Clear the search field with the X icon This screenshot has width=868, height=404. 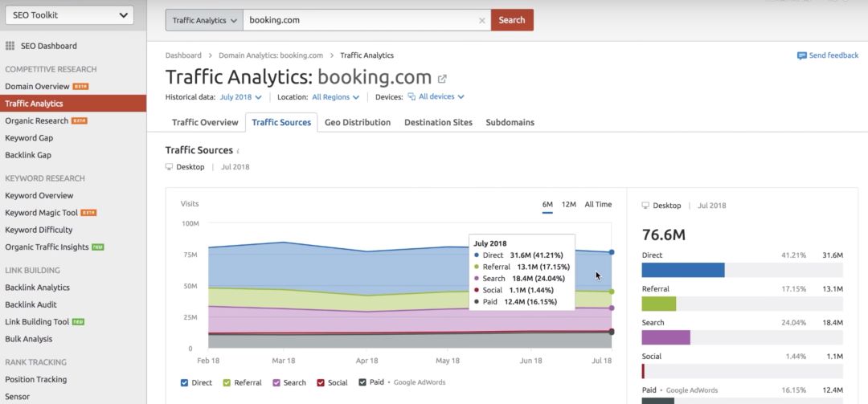481,20
